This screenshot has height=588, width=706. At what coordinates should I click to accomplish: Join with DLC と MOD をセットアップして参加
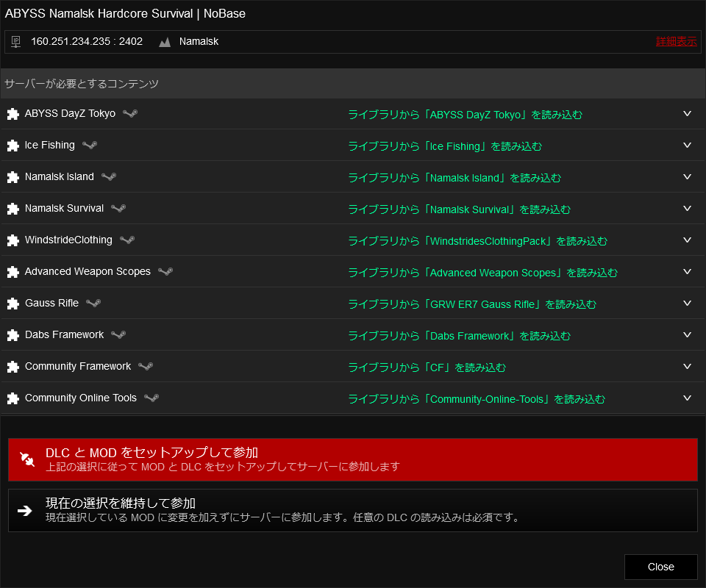point(353,460)
